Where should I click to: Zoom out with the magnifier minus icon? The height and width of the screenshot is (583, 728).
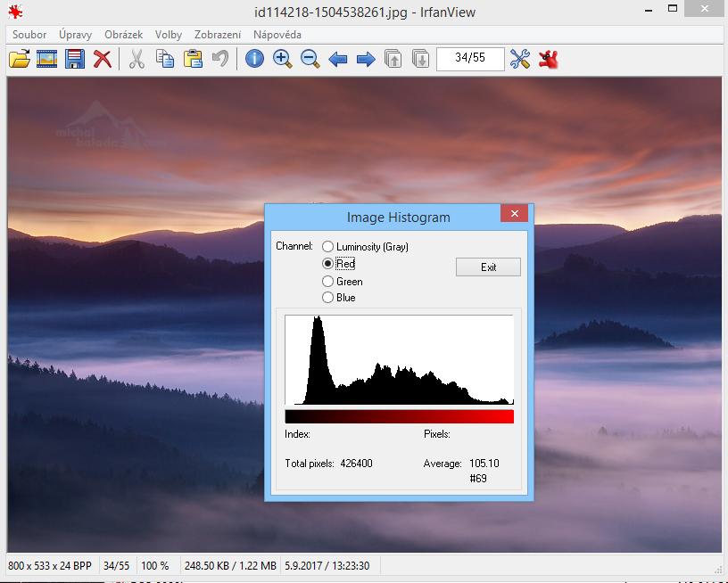(x=310, y=59)
